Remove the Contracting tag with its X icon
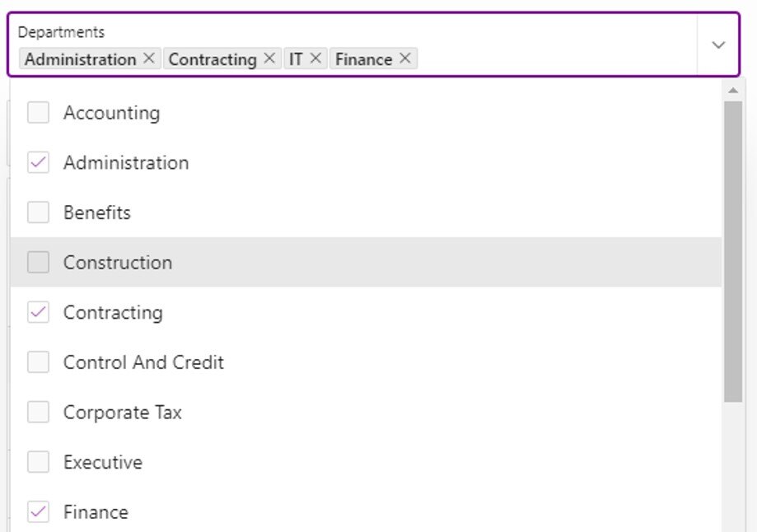Viewport: 757px width, 532px height. click(269, 58)
